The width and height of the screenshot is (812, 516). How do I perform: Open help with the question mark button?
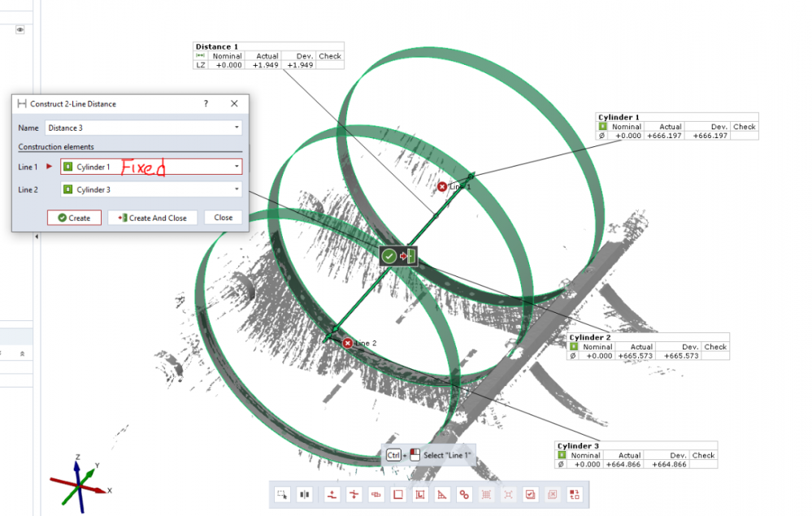pyautogui.click(x=206, y=103)
